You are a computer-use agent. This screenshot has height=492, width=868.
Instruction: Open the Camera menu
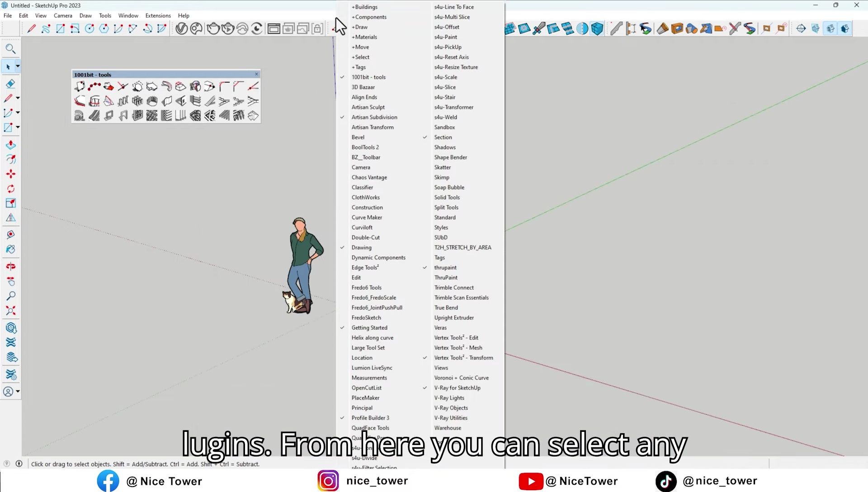63,15
